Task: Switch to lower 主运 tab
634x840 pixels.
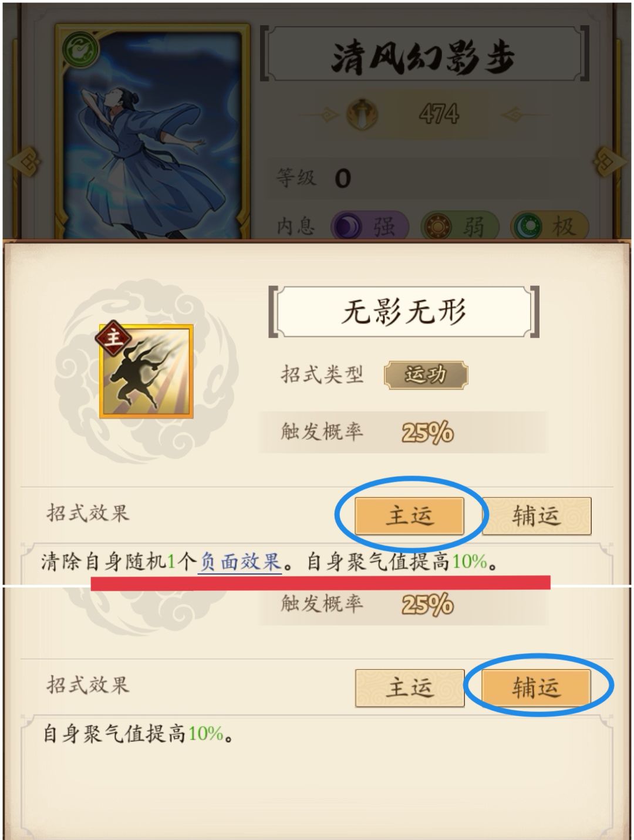Action: [409, 687]
